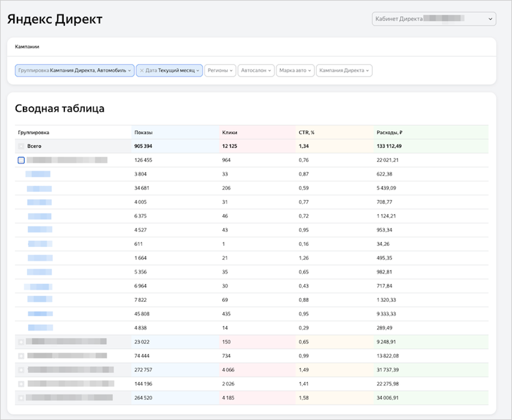
Task: Open the car link in the 611 impressions row
Action: tap(40, 244)
